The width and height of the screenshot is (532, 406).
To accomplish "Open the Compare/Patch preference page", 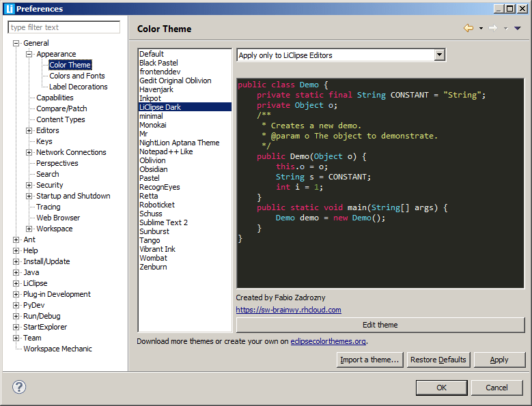I will 61,108.
